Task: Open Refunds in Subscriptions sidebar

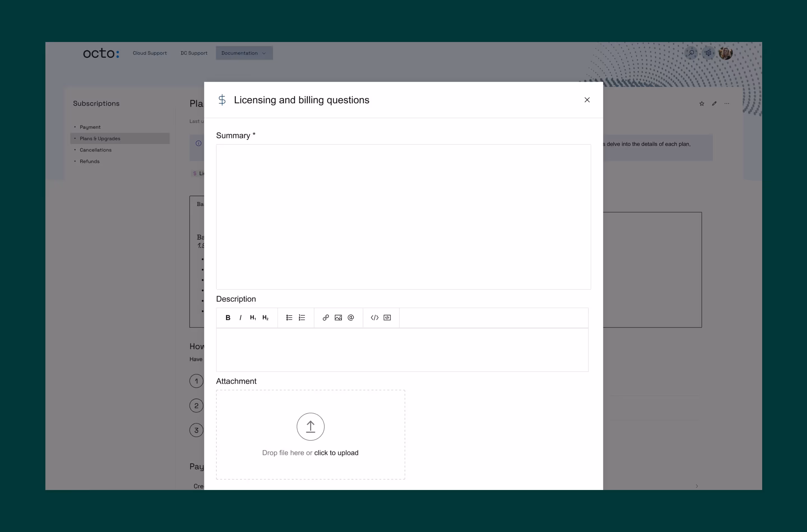Action: coord(90,162)
